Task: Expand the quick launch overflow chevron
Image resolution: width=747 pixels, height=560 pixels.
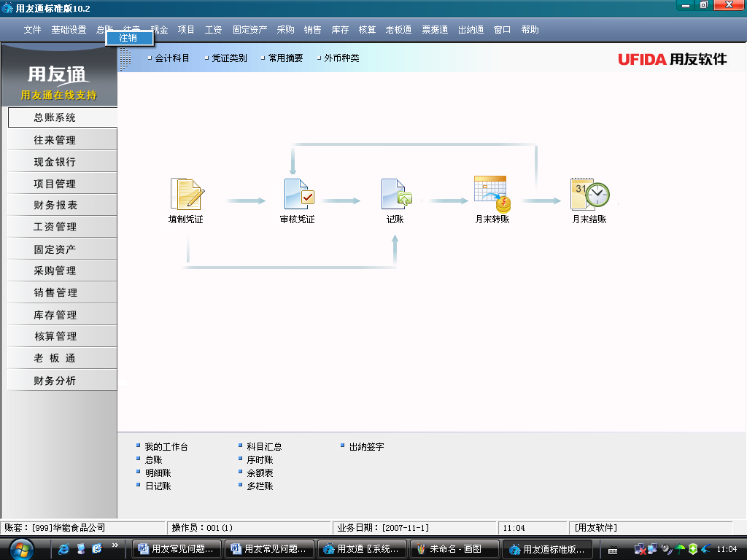Action: point(115,545)
